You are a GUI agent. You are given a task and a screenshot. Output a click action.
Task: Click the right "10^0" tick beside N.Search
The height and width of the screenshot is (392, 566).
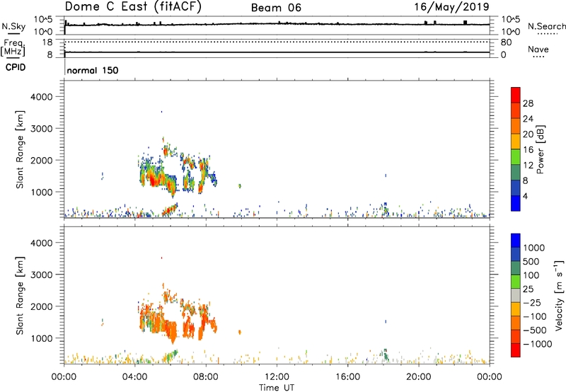[509, 32]
